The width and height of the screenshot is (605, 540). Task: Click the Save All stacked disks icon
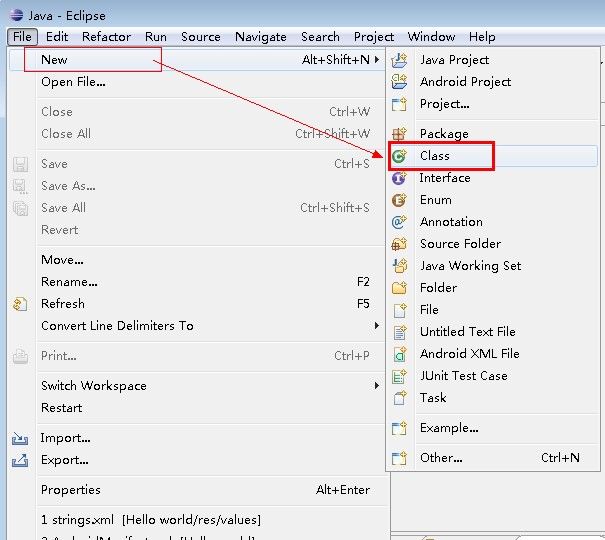pos(20,208)
